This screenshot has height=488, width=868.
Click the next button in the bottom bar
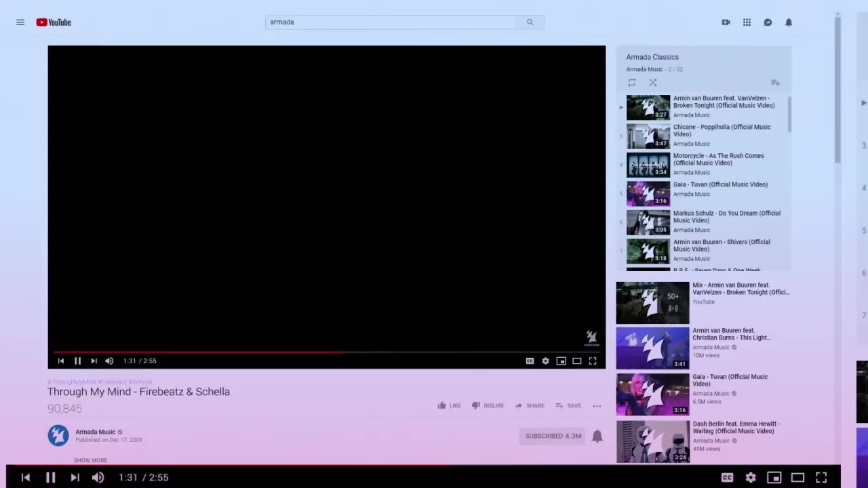(75, 478)
